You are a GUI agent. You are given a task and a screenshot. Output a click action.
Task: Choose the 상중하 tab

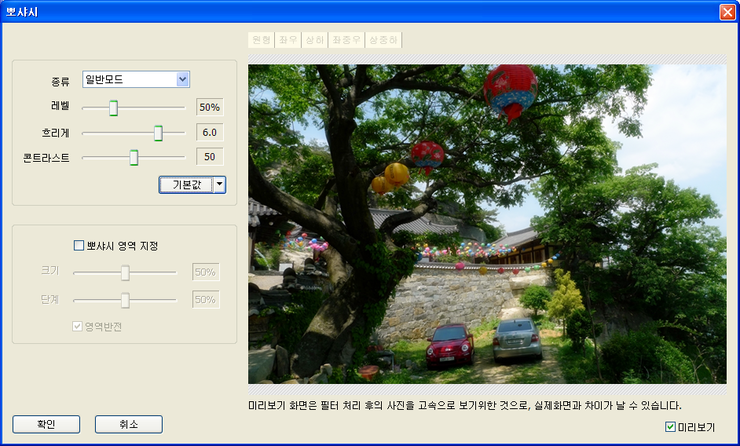coord(384,40)
